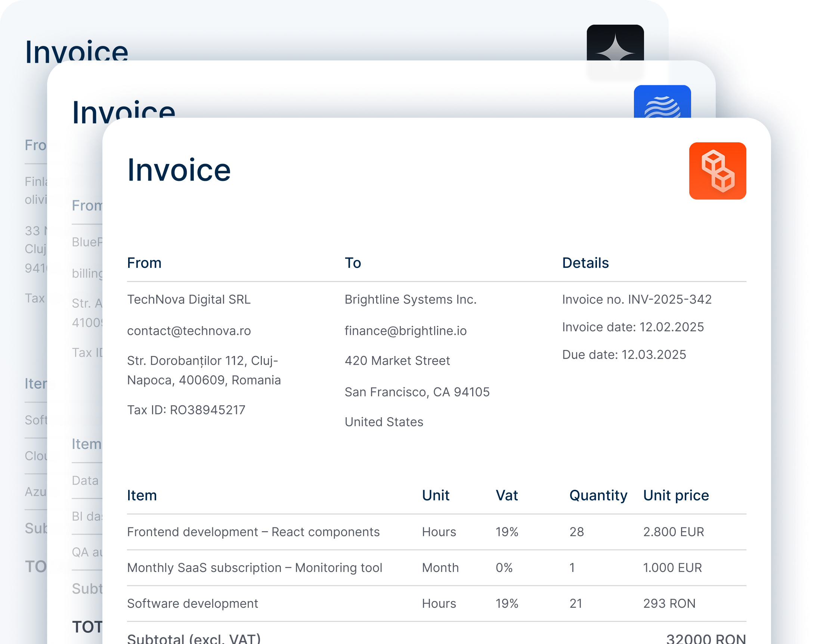Image resolution: width=814 pixels, height=644 pixels.
Task: Click the orange cubes logo icon
Action: [717, 171]
